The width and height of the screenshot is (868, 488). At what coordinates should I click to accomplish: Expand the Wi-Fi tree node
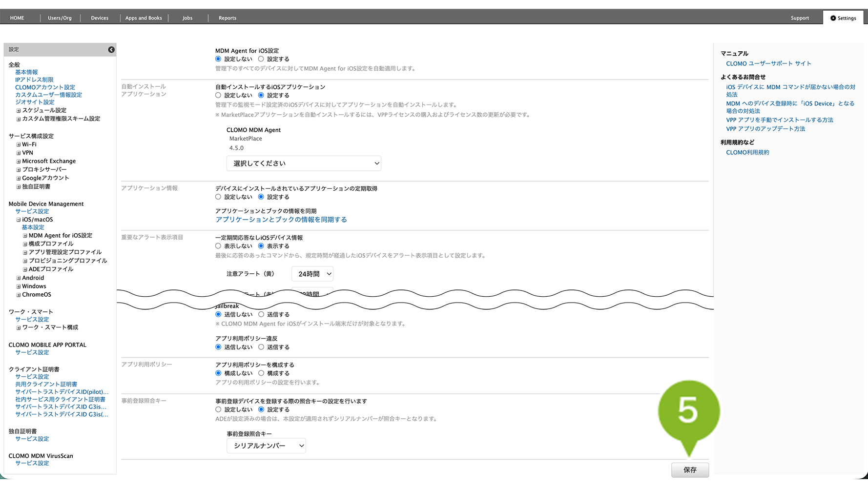(x=19, y=145)
